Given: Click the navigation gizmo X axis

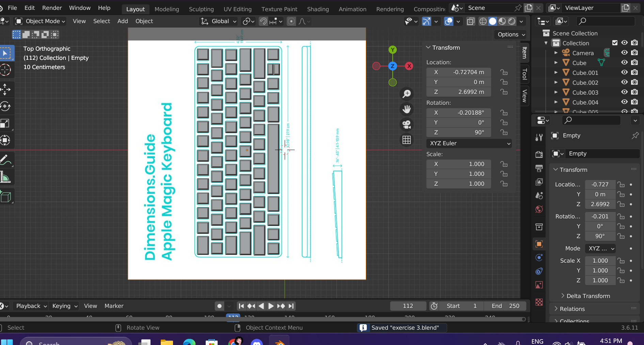Looking at the screenshot, I should (409, 66).
